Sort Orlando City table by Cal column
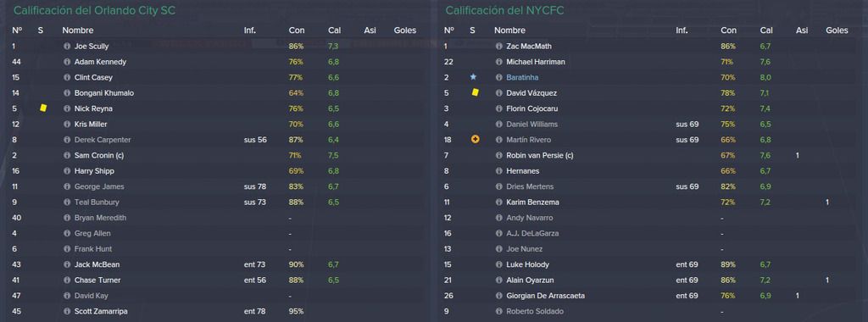Viewport: 868px width, 322px height. pos(334,31)
